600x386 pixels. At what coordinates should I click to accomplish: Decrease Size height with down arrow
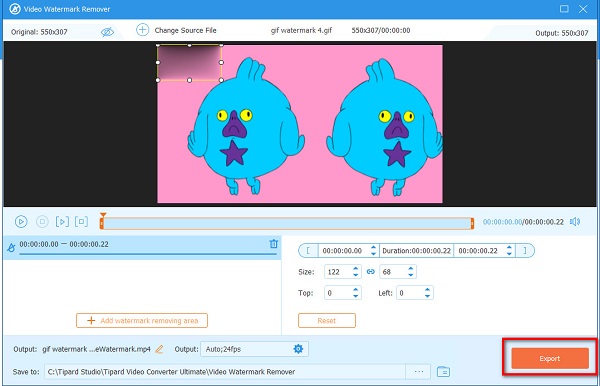411,275
